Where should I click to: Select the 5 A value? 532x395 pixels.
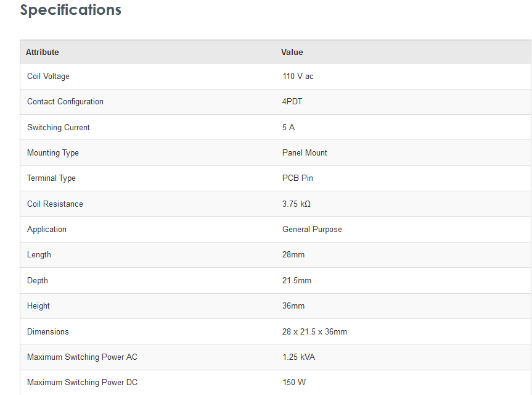[289, 128]
